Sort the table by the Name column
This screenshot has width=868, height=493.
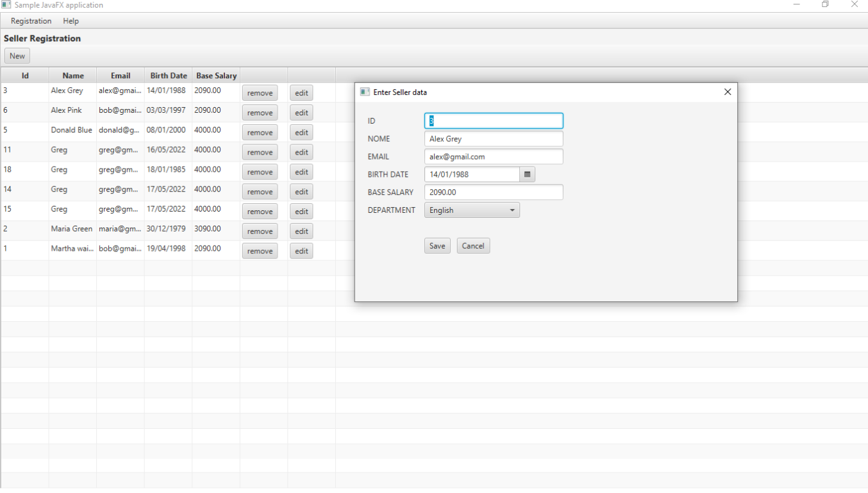[72, 75]
